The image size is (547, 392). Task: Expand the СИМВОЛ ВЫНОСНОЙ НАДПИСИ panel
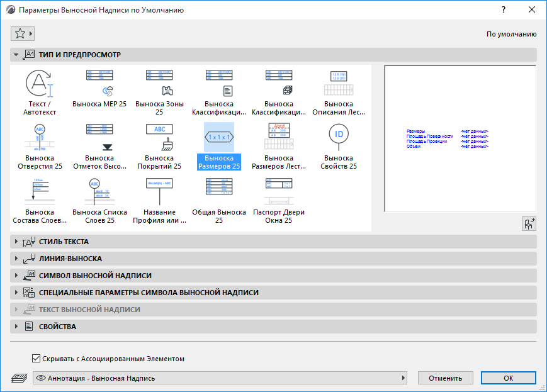273,276
